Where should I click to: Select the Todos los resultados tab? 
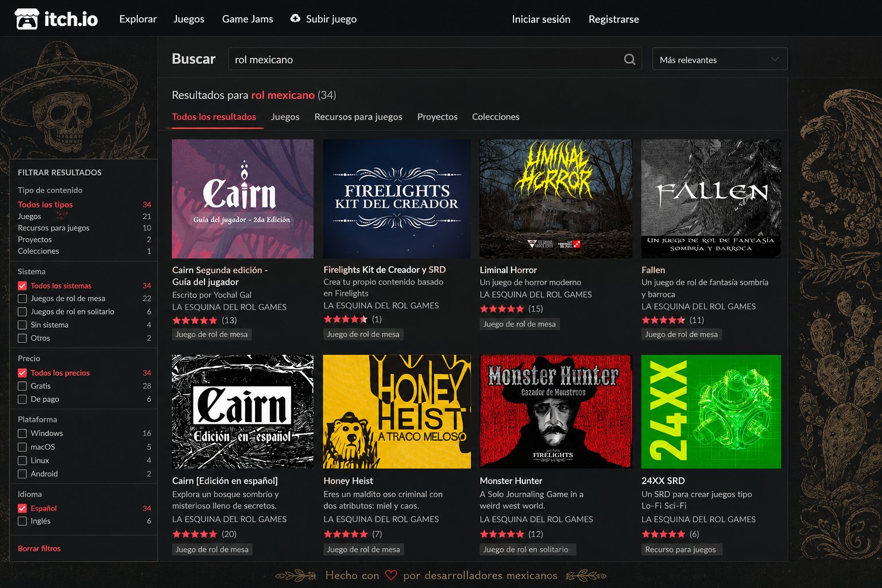(x=214, y=117)
